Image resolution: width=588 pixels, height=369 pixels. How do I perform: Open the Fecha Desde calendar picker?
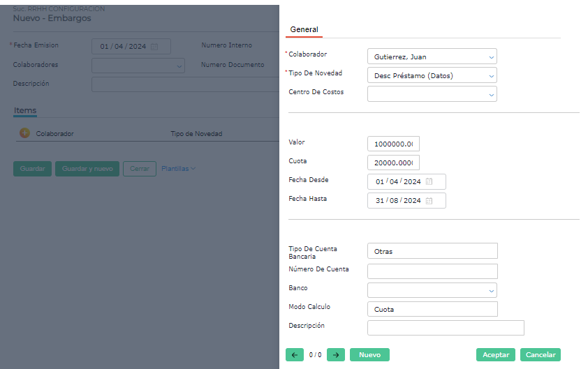[429, 182]
